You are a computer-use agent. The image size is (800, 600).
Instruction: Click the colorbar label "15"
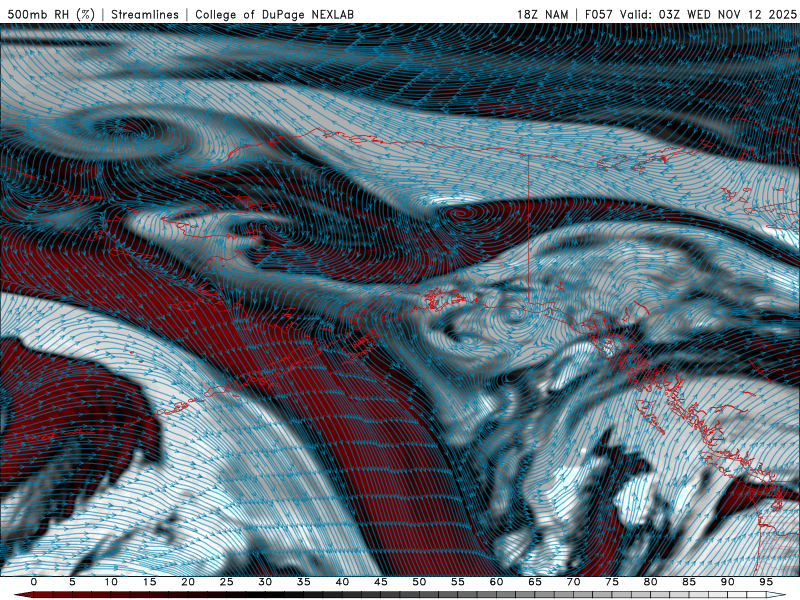coord(149,582)
